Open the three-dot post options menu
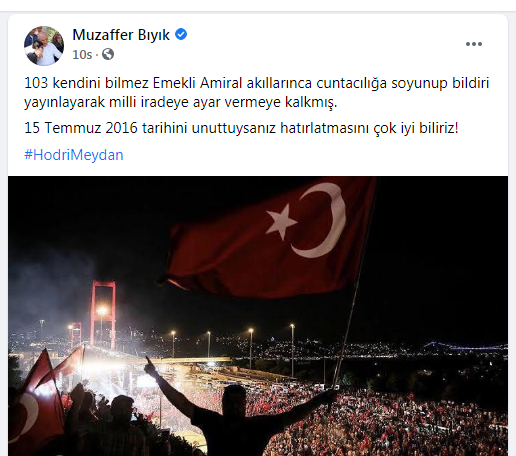516x456 pixels. 474,44
